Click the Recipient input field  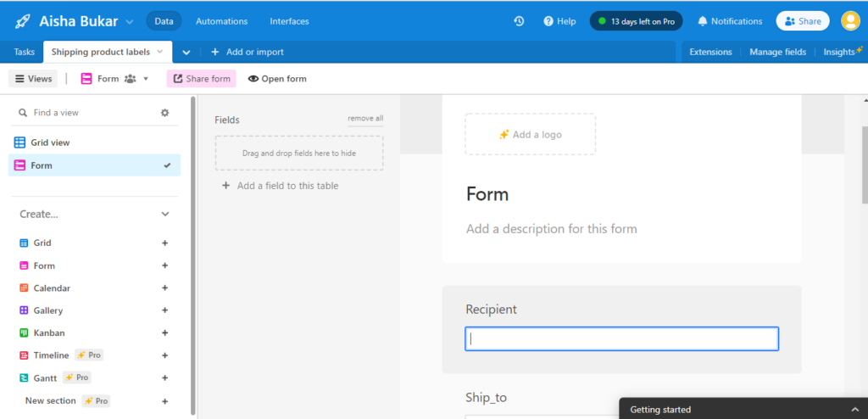621,338
